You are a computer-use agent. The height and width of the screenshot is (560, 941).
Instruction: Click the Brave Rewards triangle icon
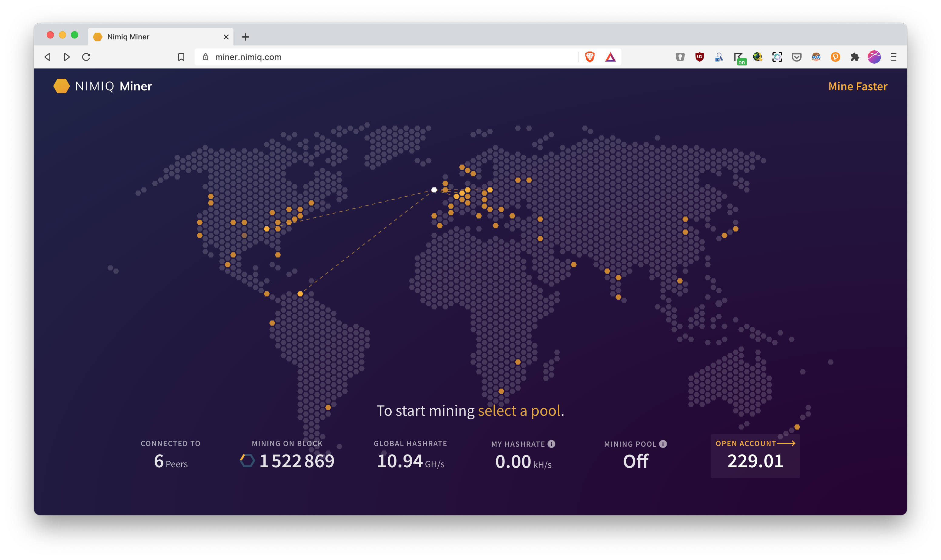(610, 57)
